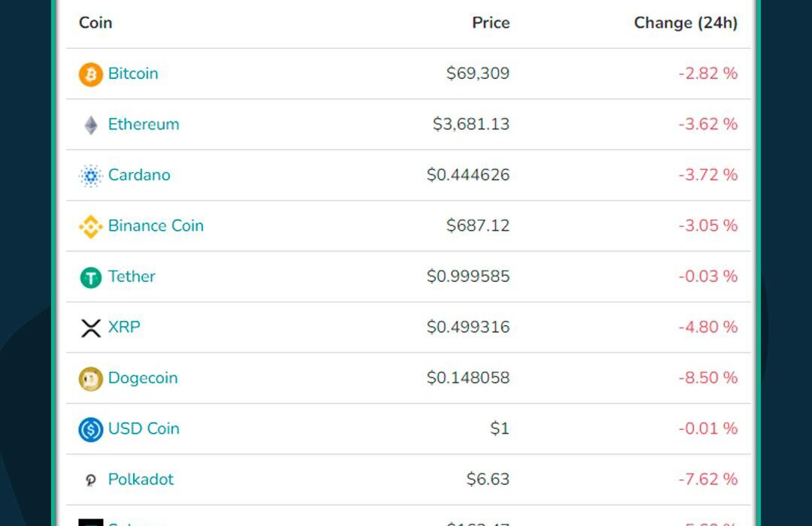Click the green Tether logo icon
The height and width of the screenshot is (526, 812).
pos(91,277)
